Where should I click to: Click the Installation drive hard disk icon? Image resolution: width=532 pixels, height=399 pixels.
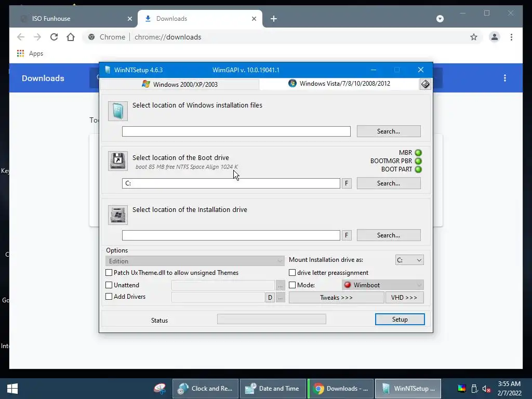pos(118,215)
